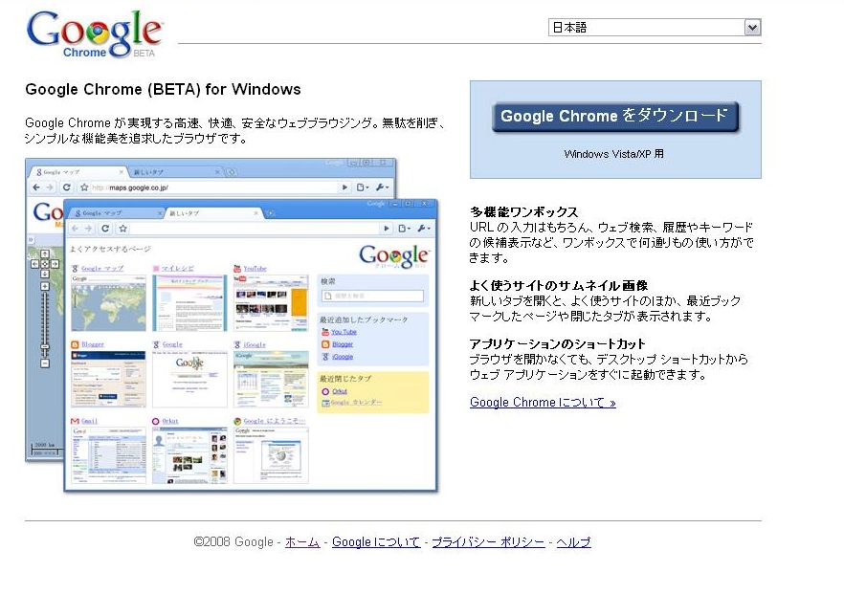Viewport: 844px width, 616px height.
Task: Click the Windows Vista/XP 用 text
Action: point(613,154)
